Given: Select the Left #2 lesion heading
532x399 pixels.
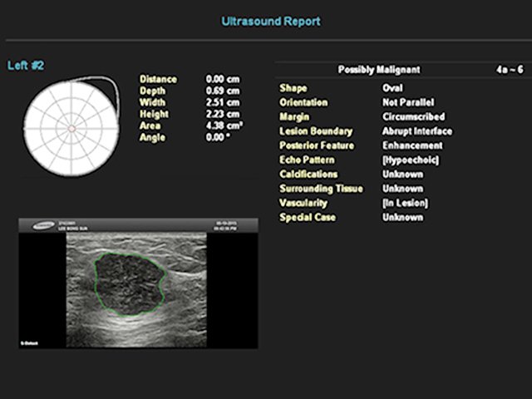Looking at the screenshot, I should click(x=26, y=66).
